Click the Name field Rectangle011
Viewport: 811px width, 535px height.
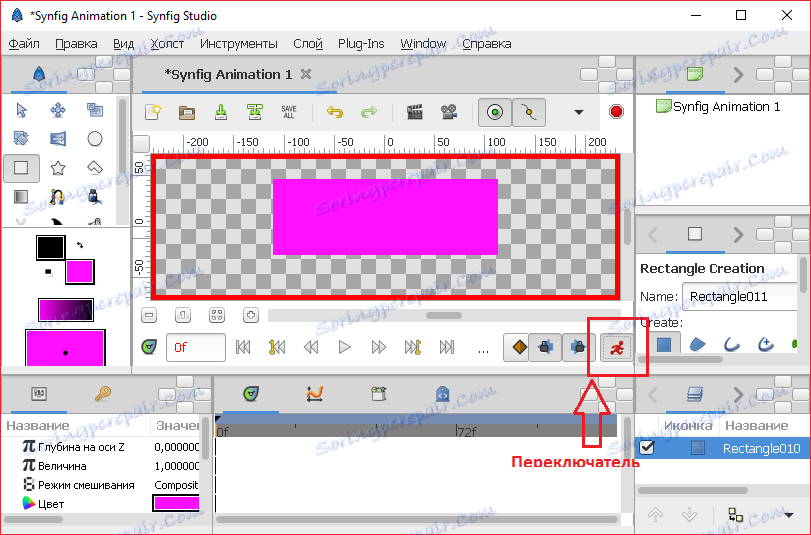[741, 296]
